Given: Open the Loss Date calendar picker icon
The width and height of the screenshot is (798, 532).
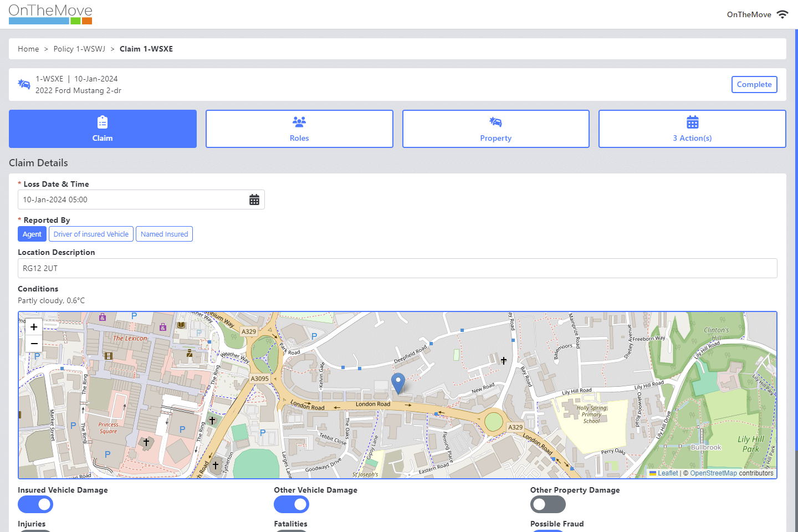Looking at the screenshot, I should point(254,199).
